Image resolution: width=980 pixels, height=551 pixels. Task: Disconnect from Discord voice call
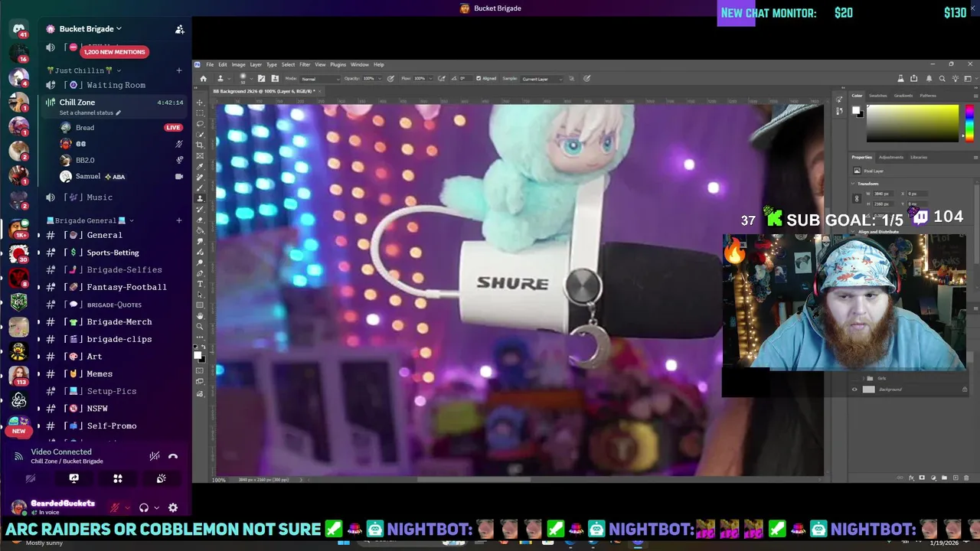pos(173,456)
